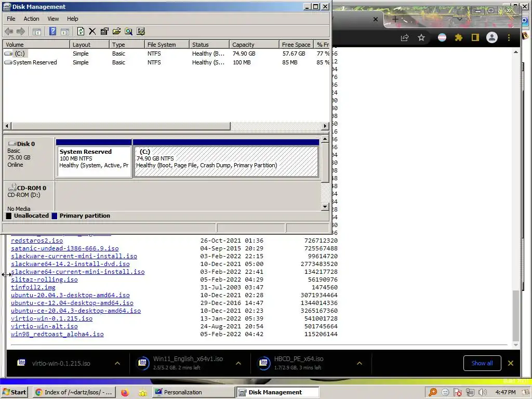This screenshot has height=399, width=532.
Task: Select the (C:) volume row in list
Action: 166,54
